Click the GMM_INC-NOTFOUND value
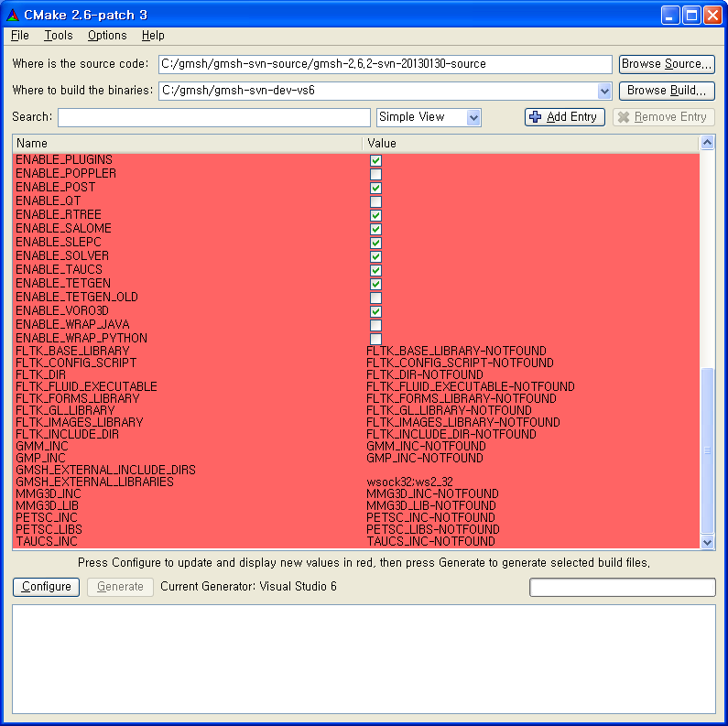 tap(426, 447)
